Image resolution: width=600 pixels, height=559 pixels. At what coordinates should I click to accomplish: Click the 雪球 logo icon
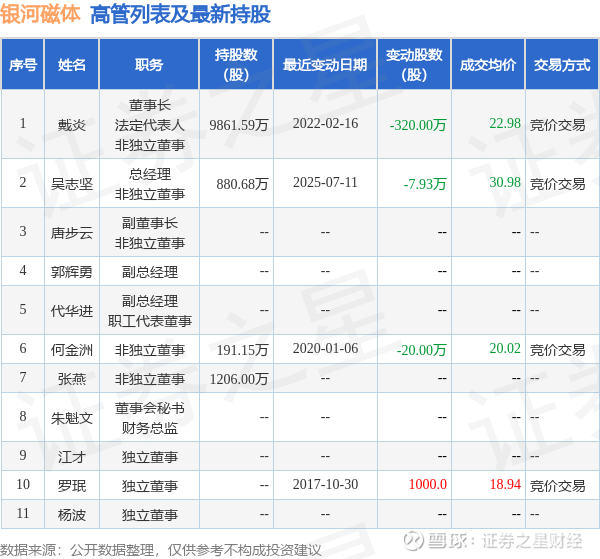[x=414, y=541]
